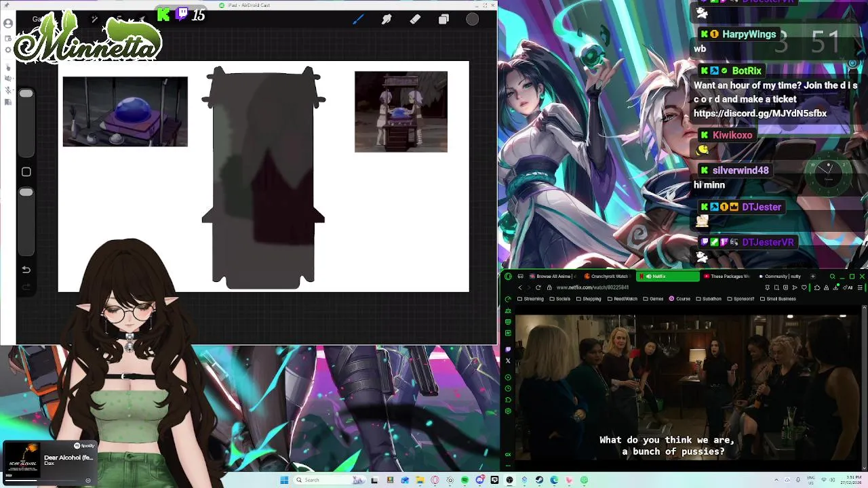Viewport: 868px width, 488px height.
Task: Open OBS Studio from the taskbar
Action: (x=510, y=480)
